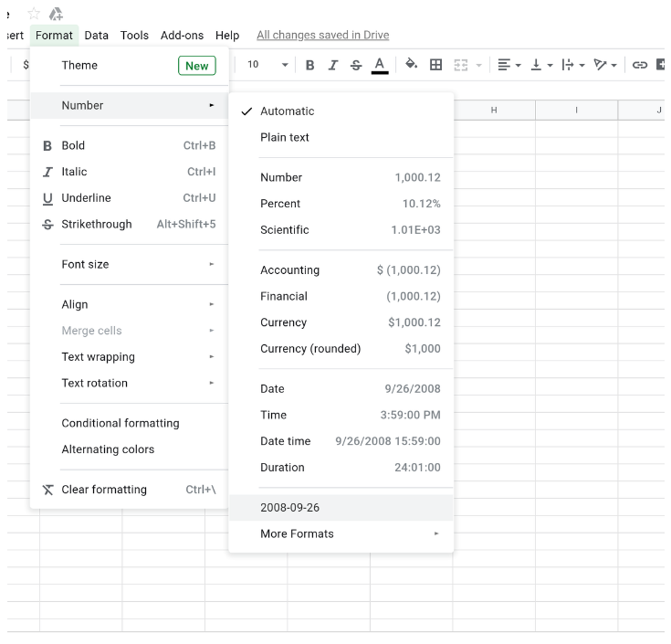
Task: Click the Bold toolbar icon
Action: [310, 65]
